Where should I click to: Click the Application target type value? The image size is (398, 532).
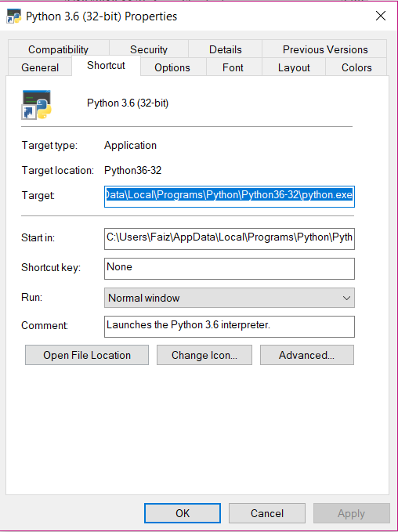(130, 146)
